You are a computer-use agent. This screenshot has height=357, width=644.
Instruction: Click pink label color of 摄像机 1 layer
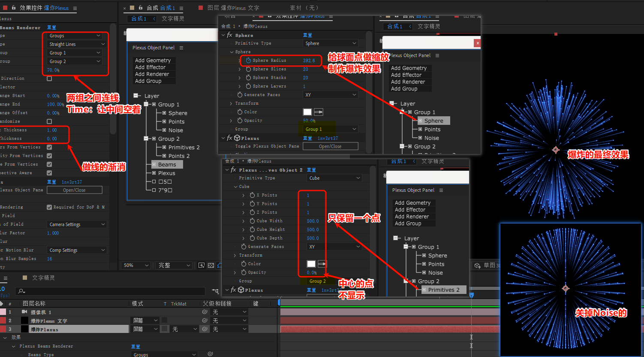(x=3, y=312)
